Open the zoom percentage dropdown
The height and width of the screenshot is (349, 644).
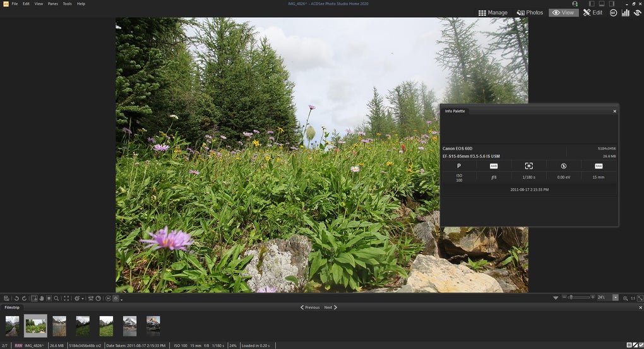tap(616, 297)
